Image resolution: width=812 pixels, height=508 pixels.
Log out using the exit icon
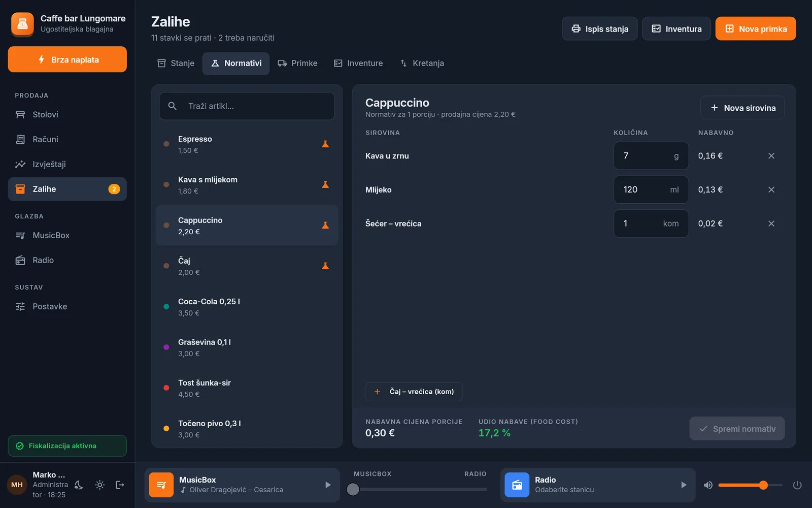tap(120, 485)
